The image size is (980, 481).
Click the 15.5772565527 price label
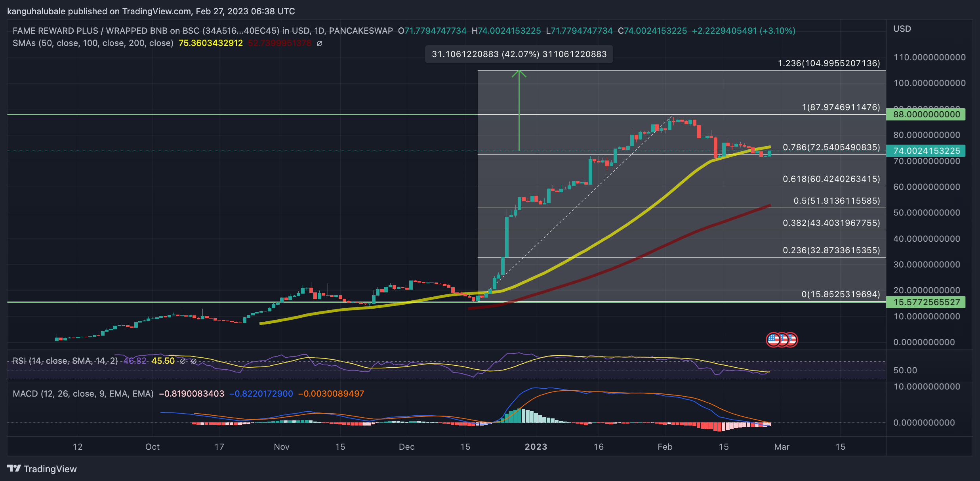tap(927, 302)
